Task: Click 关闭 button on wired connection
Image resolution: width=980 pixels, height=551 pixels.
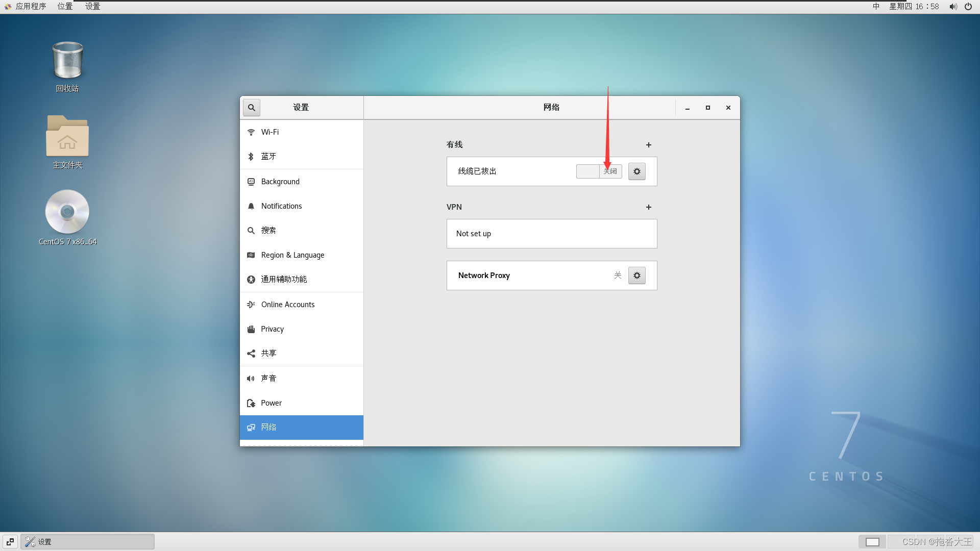Action: pos(609,171)
